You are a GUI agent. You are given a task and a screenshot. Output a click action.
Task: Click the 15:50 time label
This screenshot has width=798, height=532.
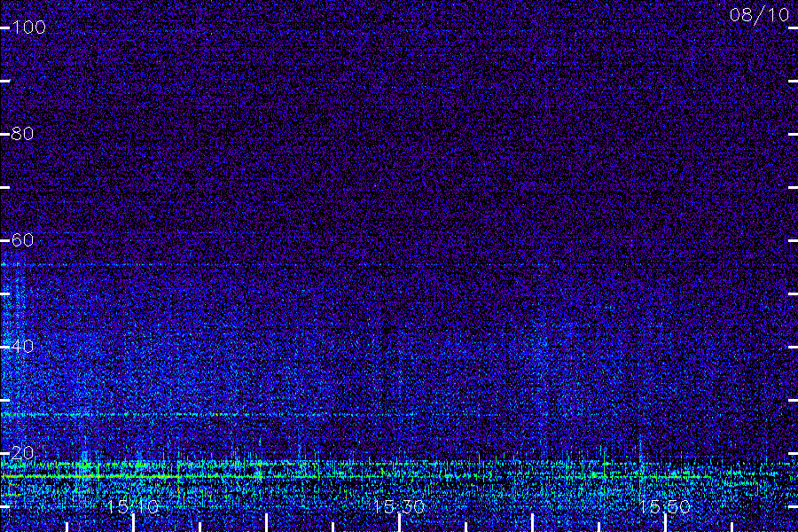pyautogui.click(x=665, y=507)
